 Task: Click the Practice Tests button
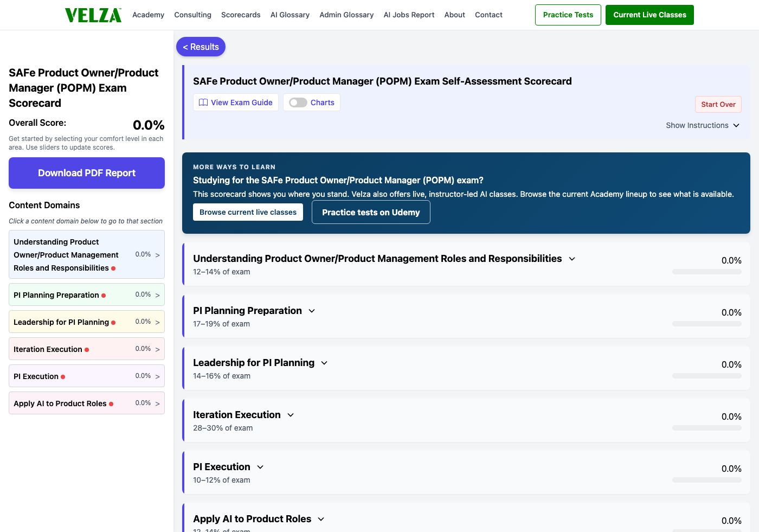[568, 15]
